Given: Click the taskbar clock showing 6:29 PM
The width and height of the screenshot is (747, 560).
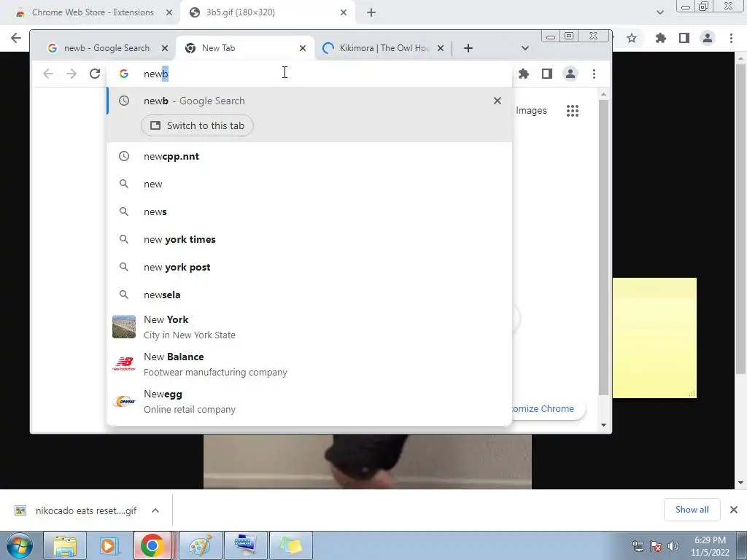Looking at the screenshot, I should 710,546.
